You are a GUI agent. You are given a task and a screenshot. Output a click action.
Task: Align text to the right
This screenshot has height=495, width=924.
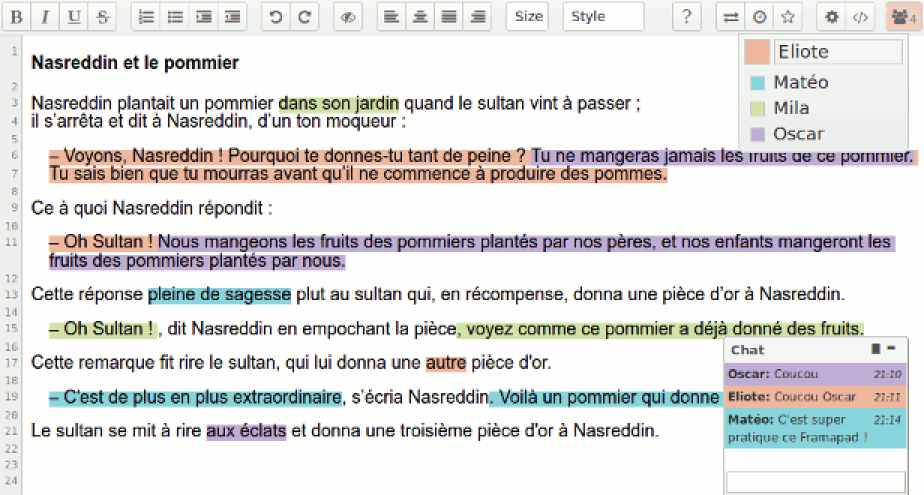(x=477, y=17)
